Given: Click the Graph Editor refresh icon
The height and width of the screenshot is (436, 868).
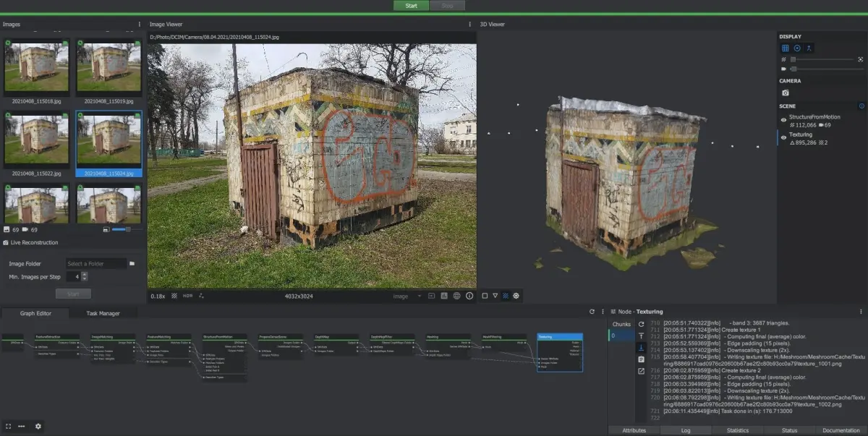Looking at the screenshot, I should pos(592,311).
